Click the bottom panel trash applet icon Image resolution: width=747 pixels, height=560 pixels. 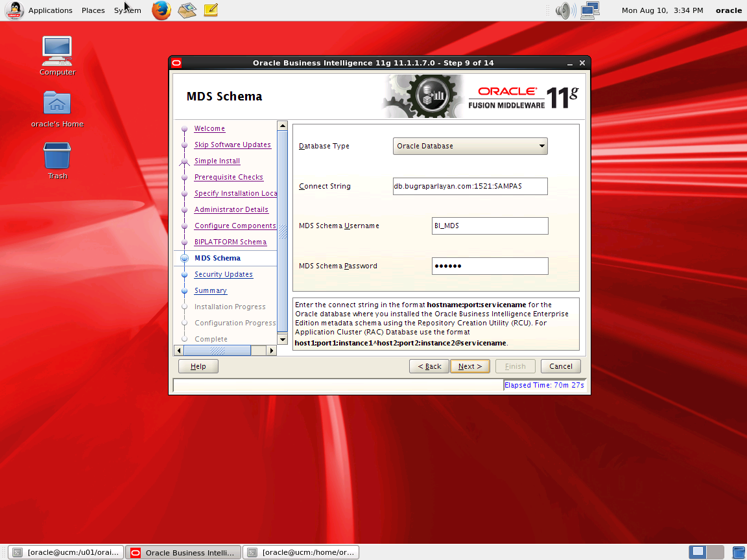[x=739, y=552]
